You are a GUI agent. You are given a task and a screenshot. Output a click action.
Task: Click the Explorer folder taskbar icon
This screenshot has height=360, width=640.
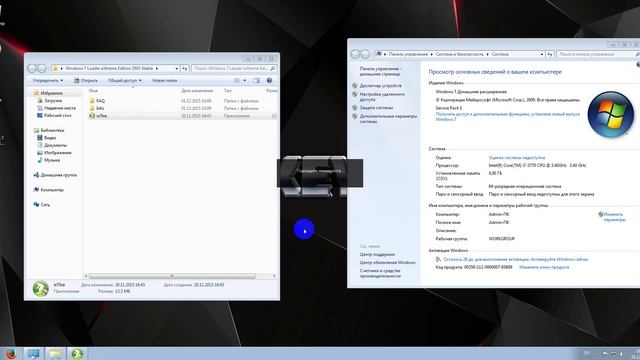pyautogui.click(x=56, y=354)
